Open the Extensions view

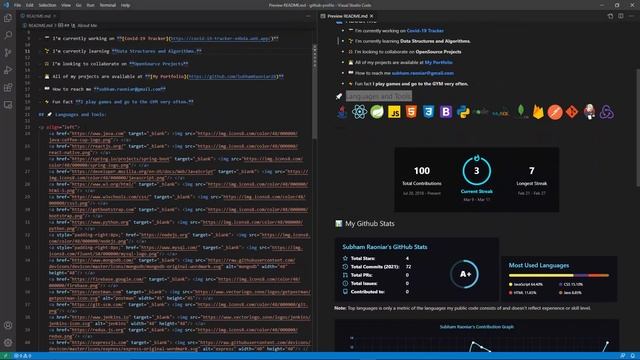[x=8, y=87]
